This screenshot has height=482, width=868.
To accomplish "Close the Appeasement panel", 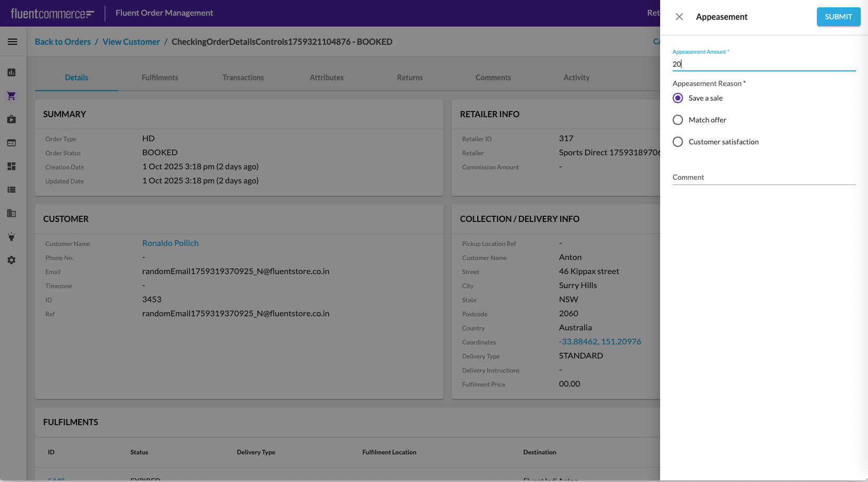I will (x=679, y=17).
